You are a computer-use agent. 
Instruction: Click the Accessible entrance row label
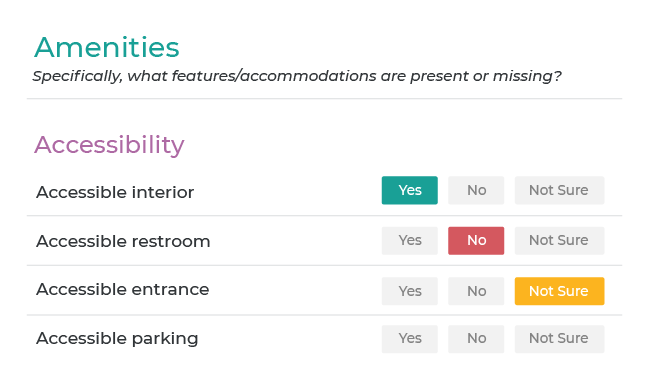coord(123,290)
